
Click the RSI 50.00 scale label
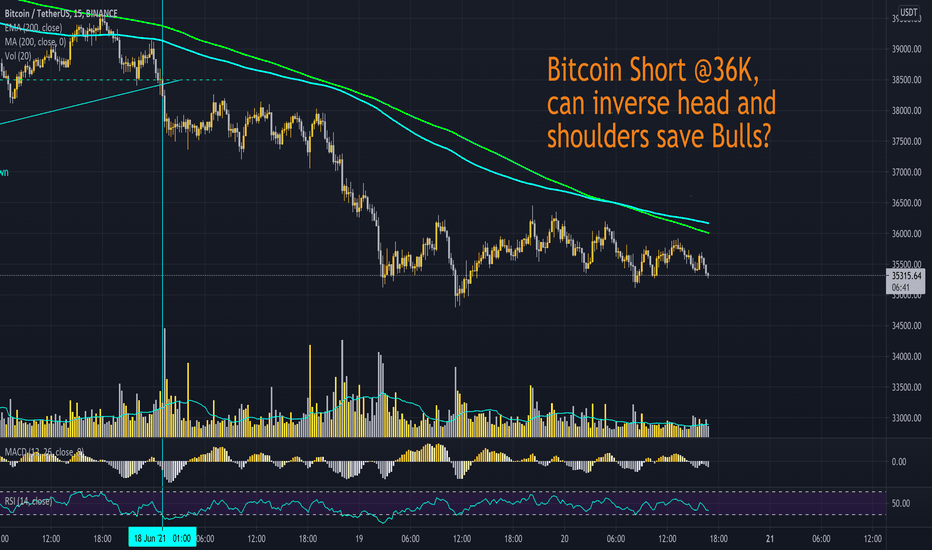tap(900, 503)
